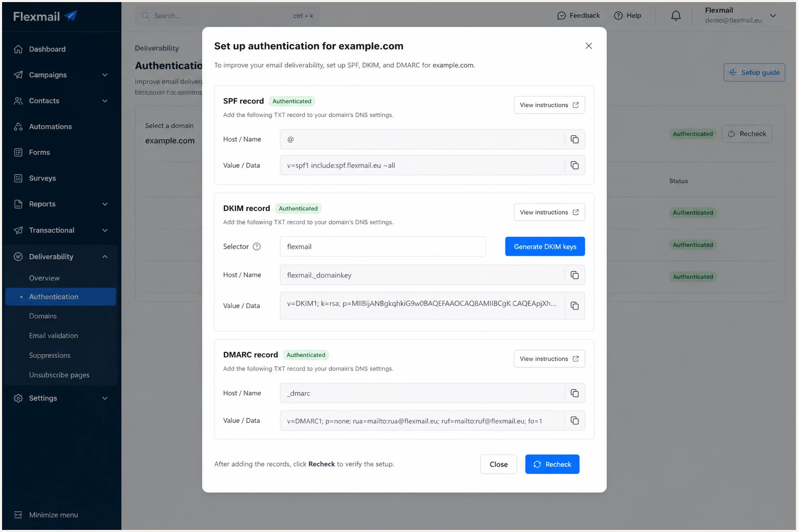Open the Setup guide
Screen dimensions: 798x532
[754, 72]
